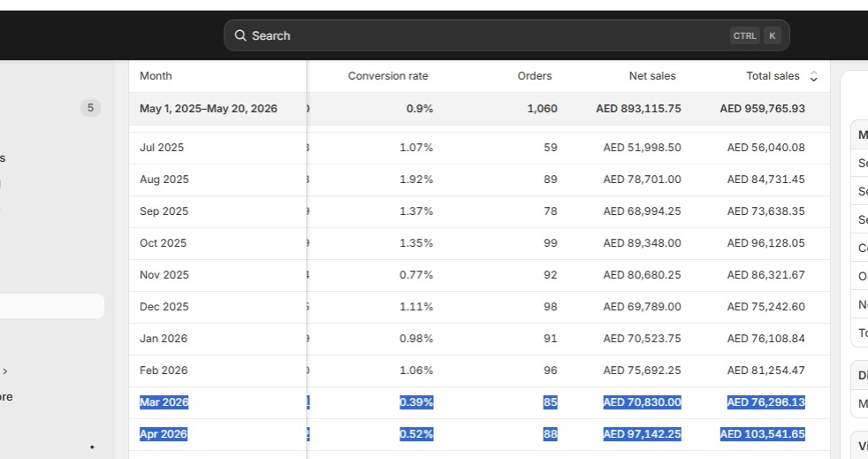
Task: Click net sales AED 68,994.25
Action: coord(642,211)
